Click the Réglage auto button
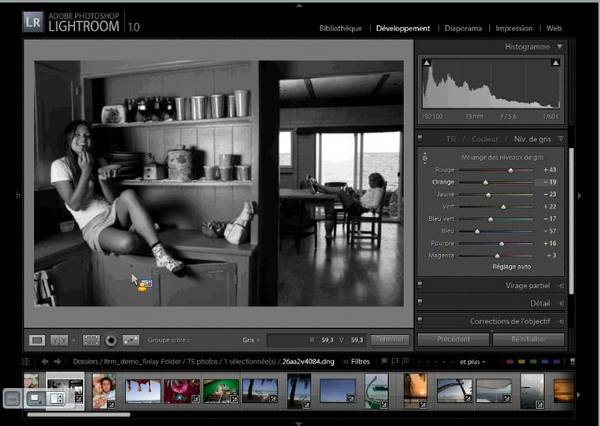This screenshot has width=600, height=426. (512, 267)
